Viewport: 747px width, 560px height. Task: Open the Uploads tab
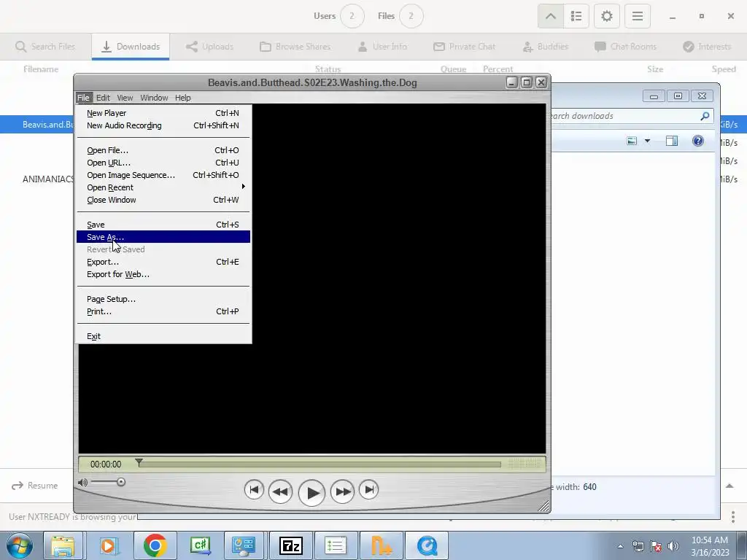click(209, 46)
